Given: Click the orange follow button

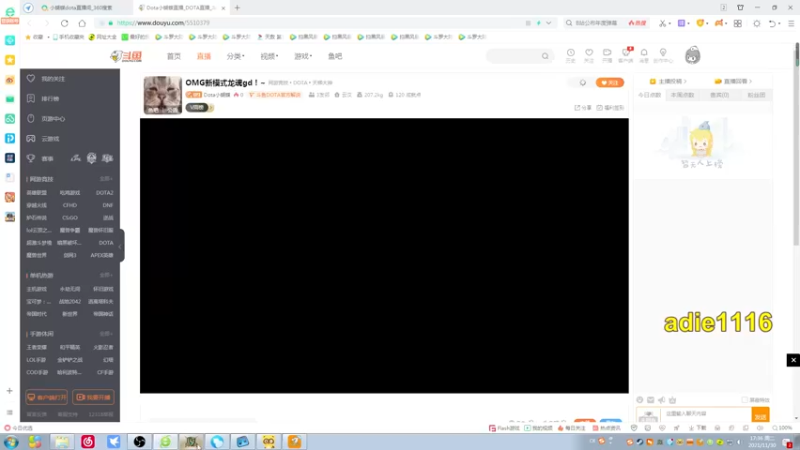Looking at the screenshot, I should (x=610, y=83).
